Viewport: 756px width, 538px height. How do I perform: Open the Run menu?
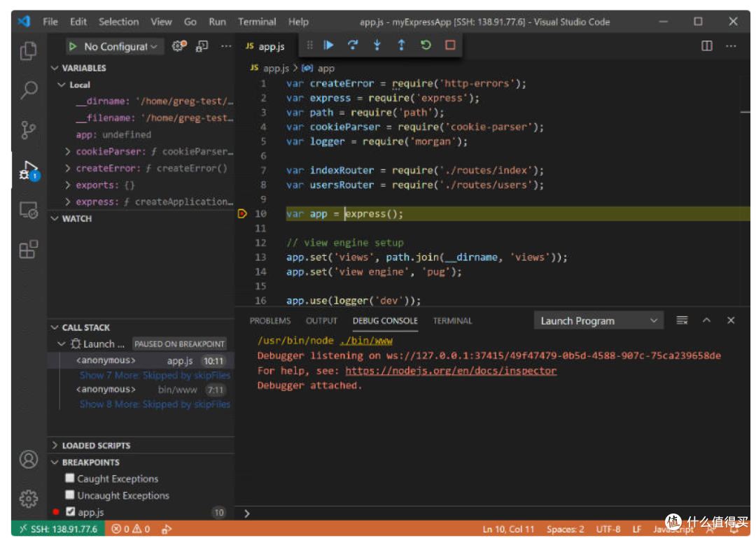coord(218,22)
